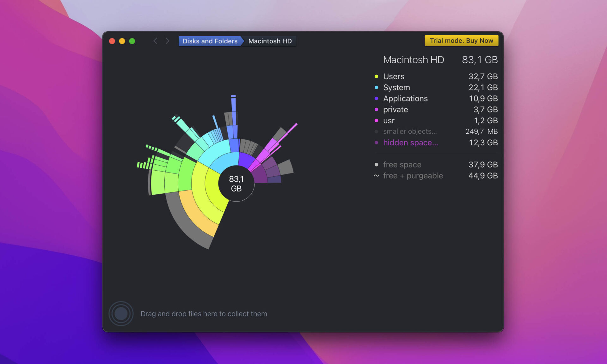The width and height of the screenshot is (607, 364).
Task: Select the System row in the sidebar
Action: [396, 88]
